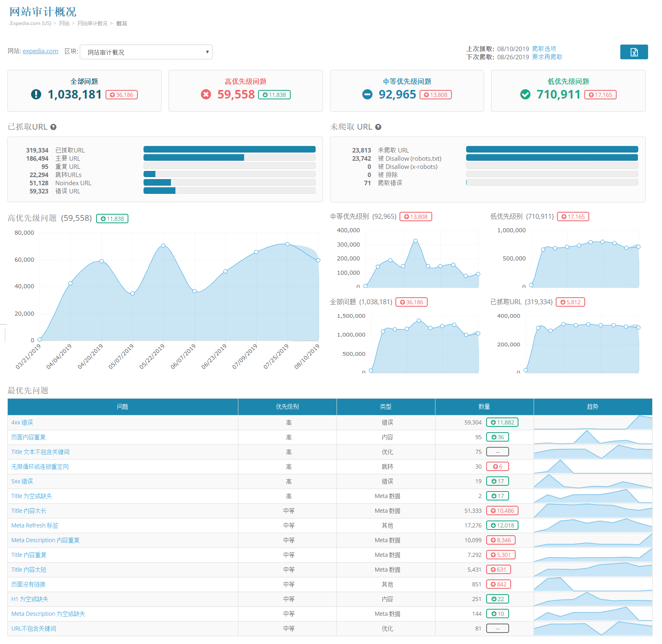Go to 网站 breadcrumb
The width and height of the screenshot is (662, 644).
(x=64, y=23)
